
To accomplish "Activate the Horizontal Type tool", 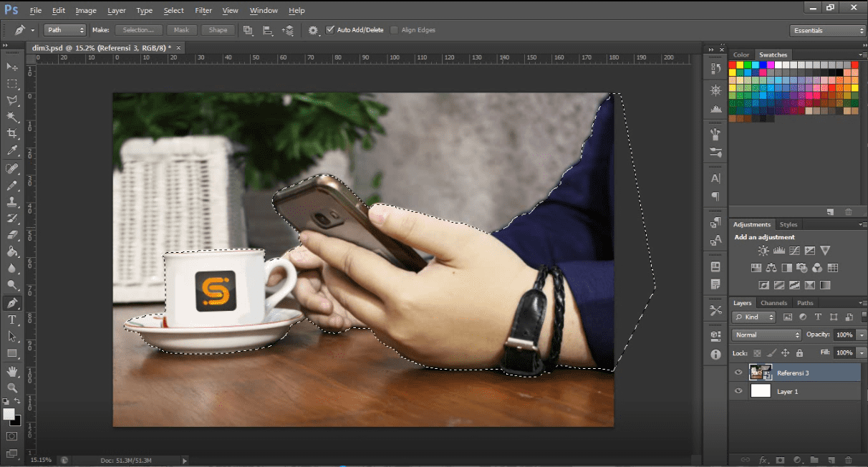I will pyautogui.click(x=12, y=319).
